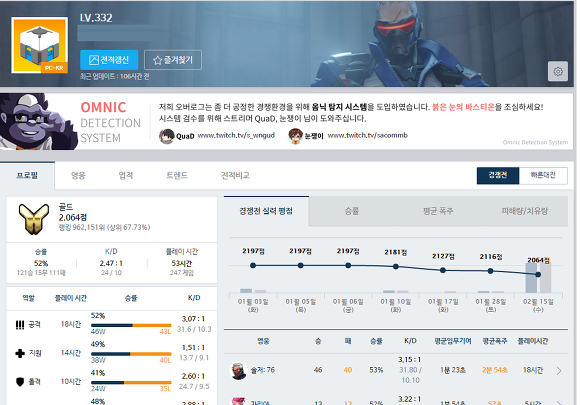Click the 돌격 win rate bar

coord(131,382)
